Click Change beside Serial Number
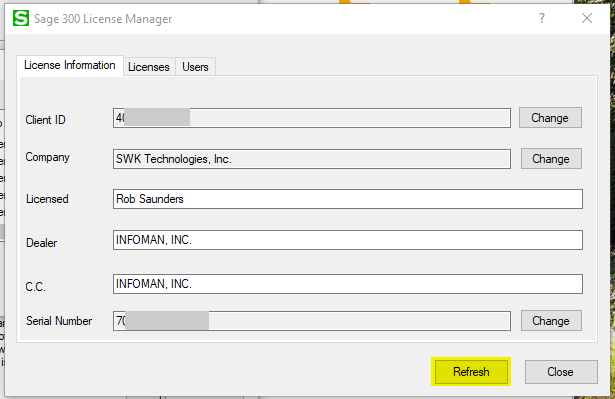This screenshot has height=399, width=615. 551,321
